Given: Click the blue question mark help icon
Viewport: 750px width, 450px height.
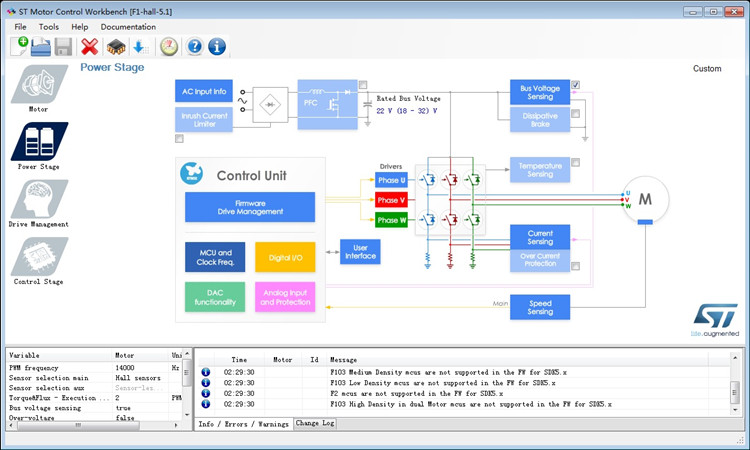Looking at the screenshot, I should click(195, 47).
